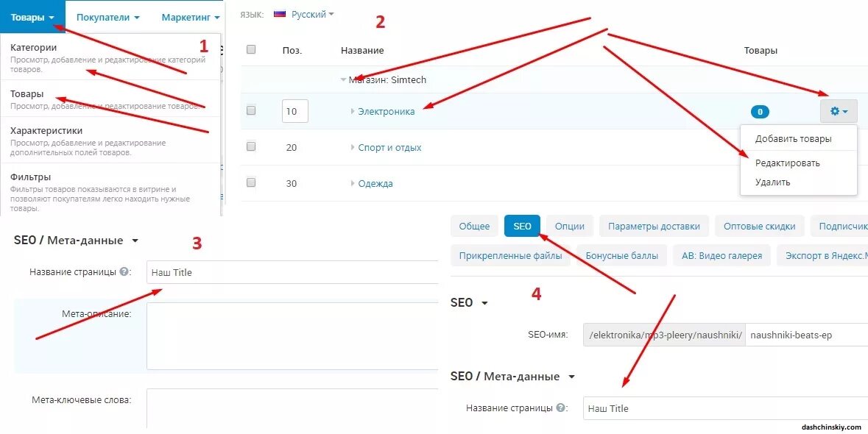
Task: Focus the Мета-описание text area
Action: point(294,335)
